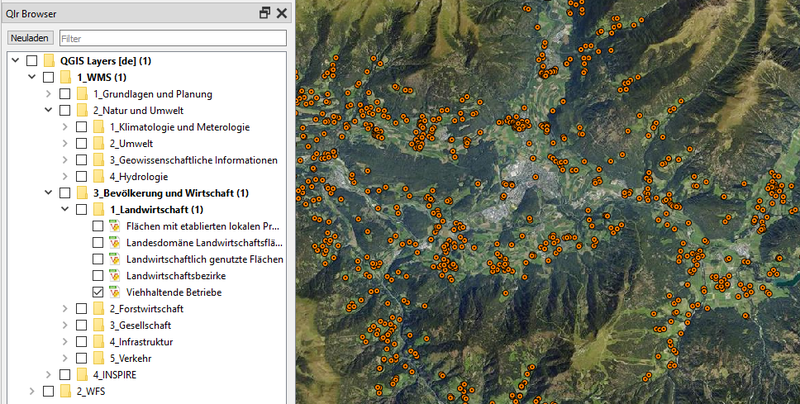Click the Viehhaltende Betriebe layer icon

click(113, 292)
